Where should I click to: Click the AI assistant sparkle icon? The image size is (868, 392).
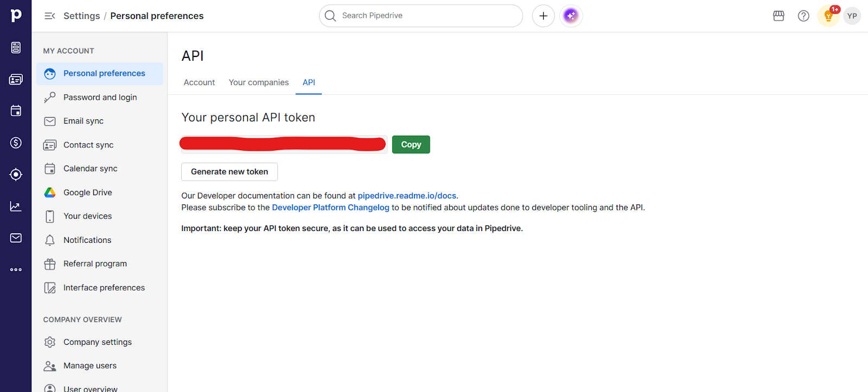571,16
